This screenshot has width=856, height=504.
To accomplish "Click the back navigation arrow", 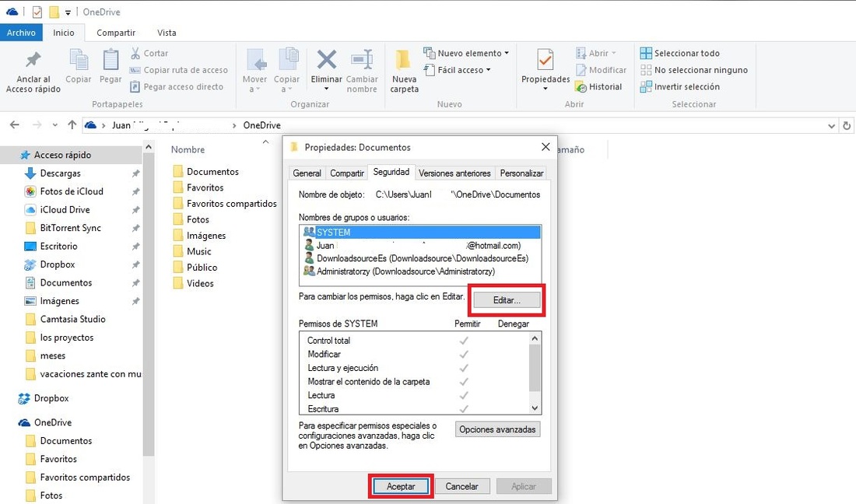I will pos(15,125).
